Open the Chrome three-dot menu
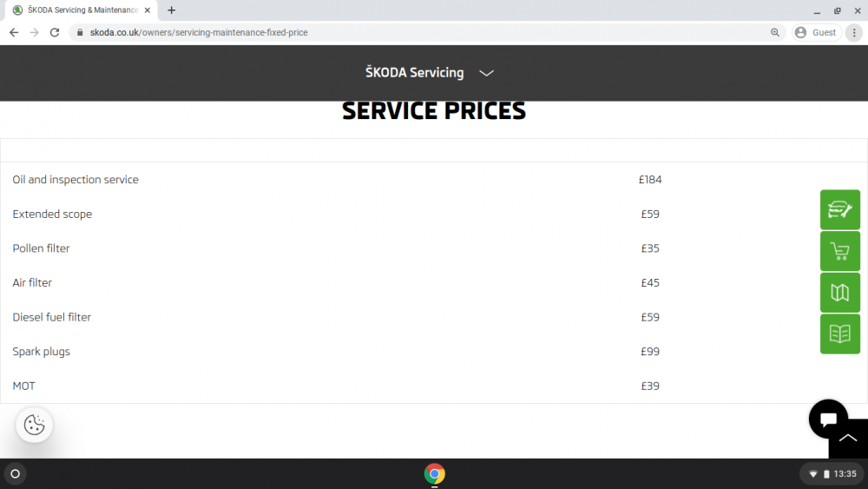This screenshot has height=489, width=868. click(x=854, y=33)
